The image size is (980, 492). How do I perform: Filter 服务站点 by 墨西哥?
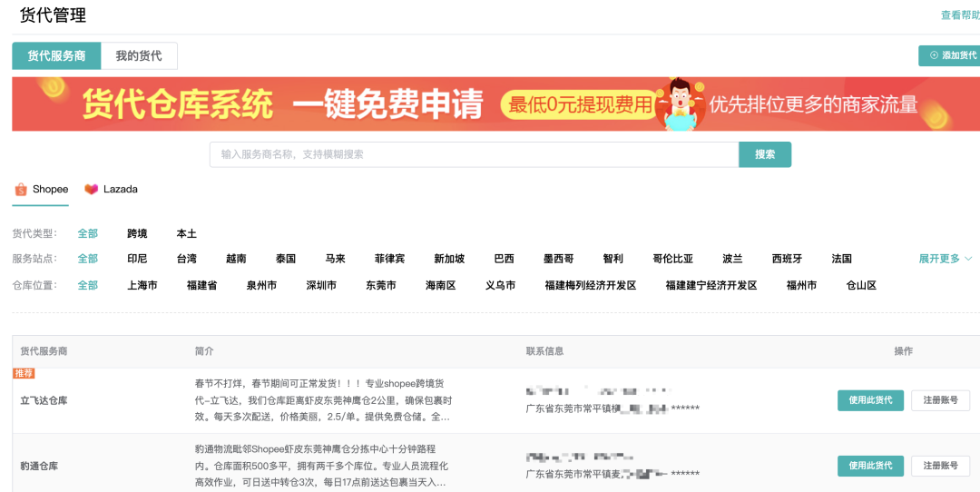point(559,259)
